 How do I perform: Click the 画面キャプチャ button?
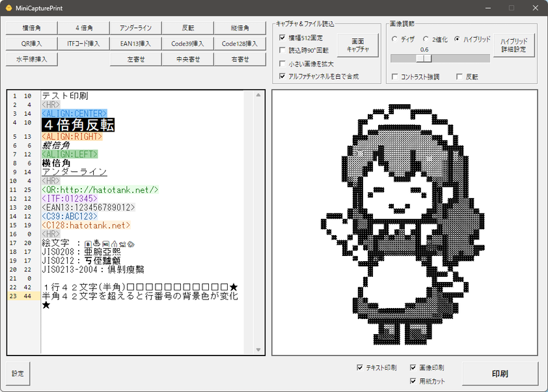(x=357, y=45)
